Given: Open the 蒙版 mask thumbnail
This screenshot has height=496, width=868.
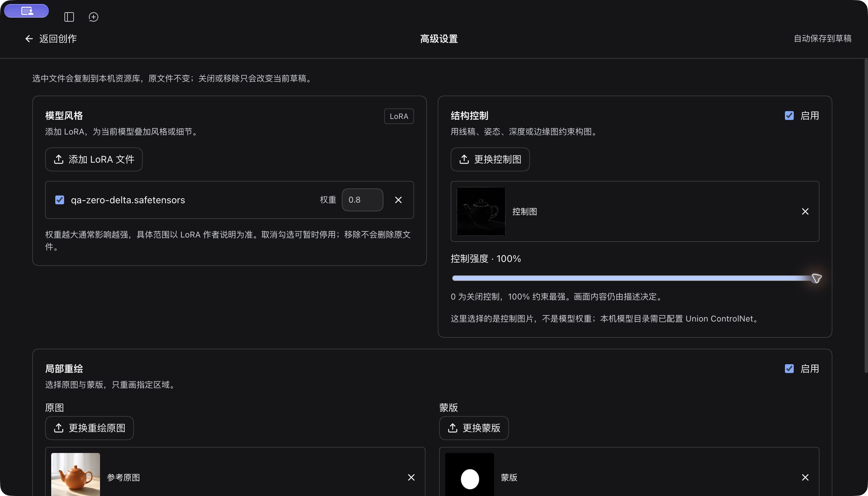Looking at the screenshot, I should point(470,474).
